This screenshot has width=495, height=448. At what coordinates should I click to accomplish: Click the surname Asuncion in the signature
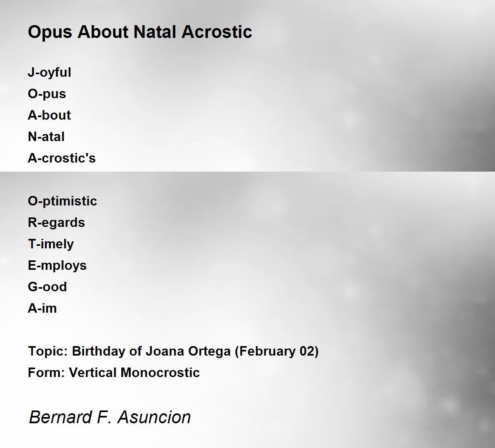[x=154, y=417]
